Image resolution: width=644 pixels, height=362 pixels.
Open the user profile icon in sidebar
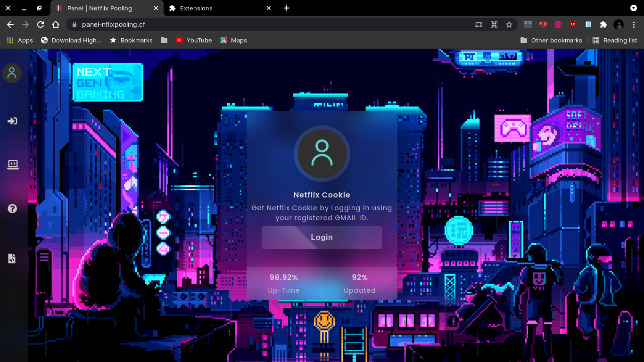pyautogui.click(x=12, y=73)
